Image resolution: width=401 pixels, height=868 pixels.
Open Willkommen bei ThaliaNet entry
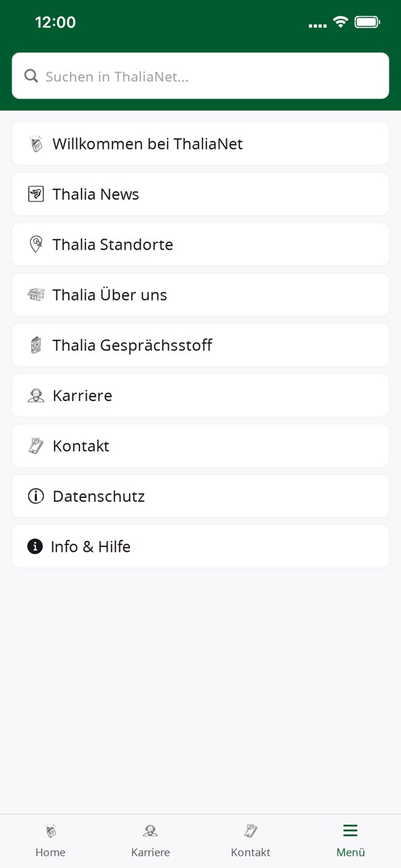click(x=200, y=143)
